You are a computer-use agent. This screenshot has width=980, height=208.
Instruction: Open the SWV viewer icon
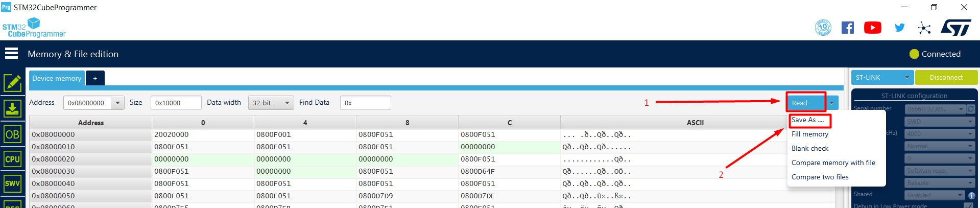coord(12,183)
